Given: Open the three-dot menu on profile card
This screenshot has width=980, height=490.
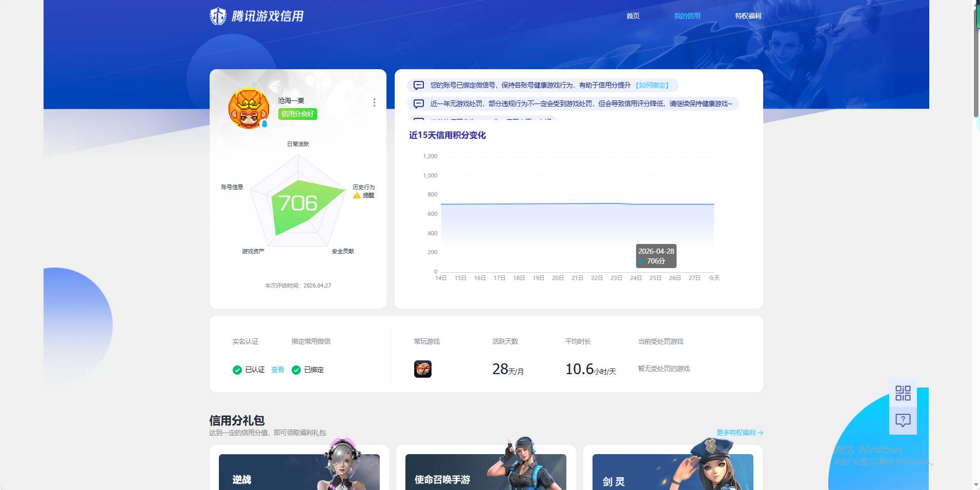Looking at the screenshot, I should [374, 103].
